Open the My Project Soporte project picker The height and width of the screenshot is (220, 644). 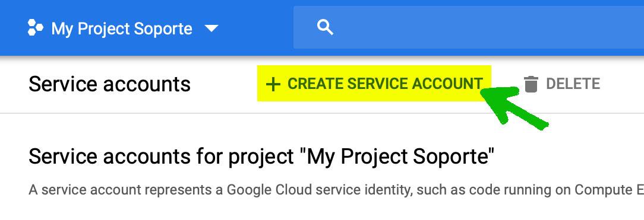[122, 28]
